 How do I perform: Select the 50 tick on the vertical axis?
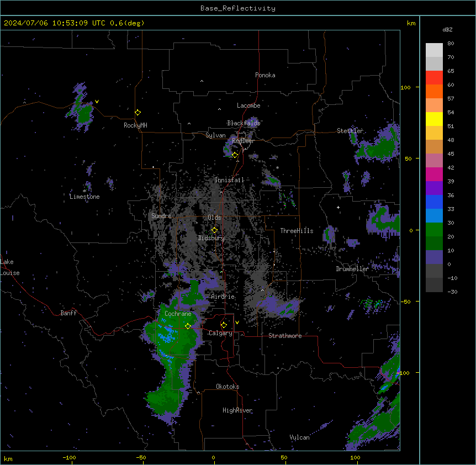coord(408,158)
